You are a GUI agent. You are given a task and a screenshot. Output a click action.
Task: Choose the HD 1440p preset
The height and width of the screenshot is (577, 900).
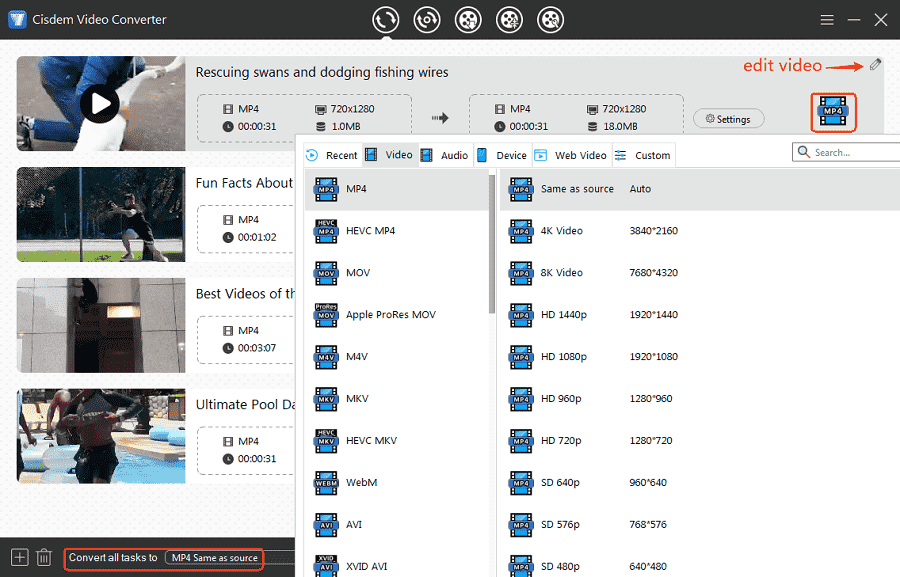(700, 315)
